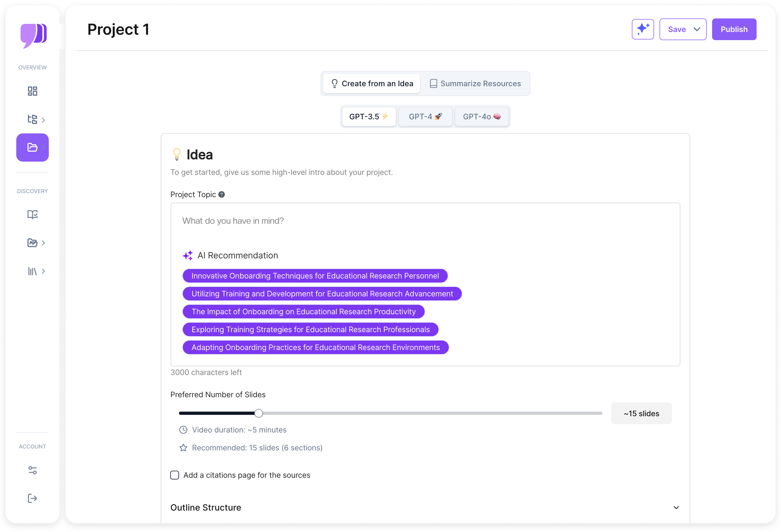Select the GPT-4o model option
This screenshot has height=532, width=781.
point(482,117)
